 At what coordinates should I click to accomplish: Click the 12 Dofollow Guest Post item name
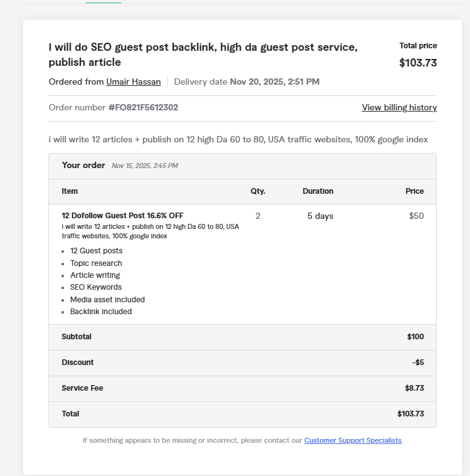(x=122, y=216)
